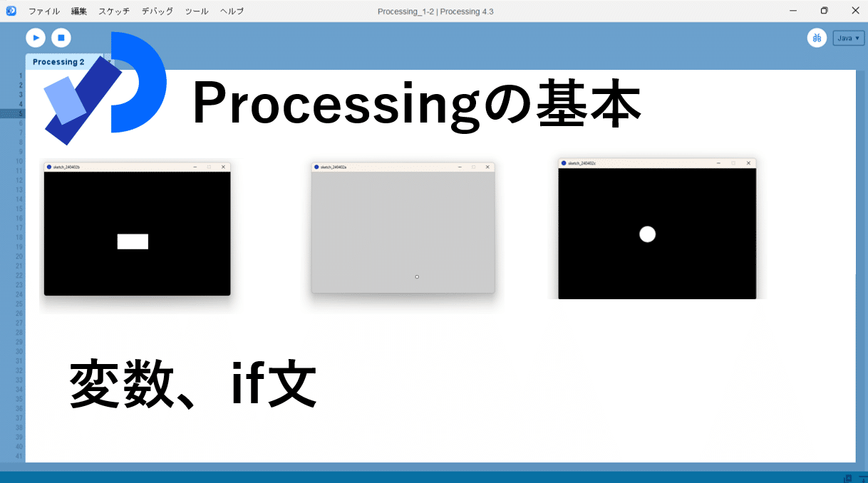868x483 pixels.
Task: Open the スケッチ menu
Action: tap(114, 11)
